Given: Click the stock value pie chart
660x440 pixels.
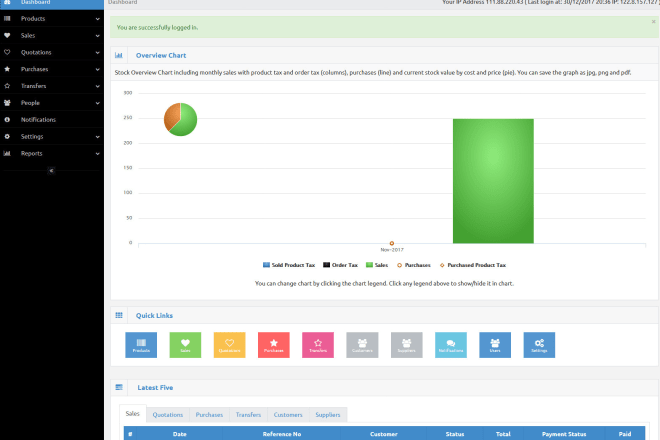Looking at the screenshot, I should [180, 119].
